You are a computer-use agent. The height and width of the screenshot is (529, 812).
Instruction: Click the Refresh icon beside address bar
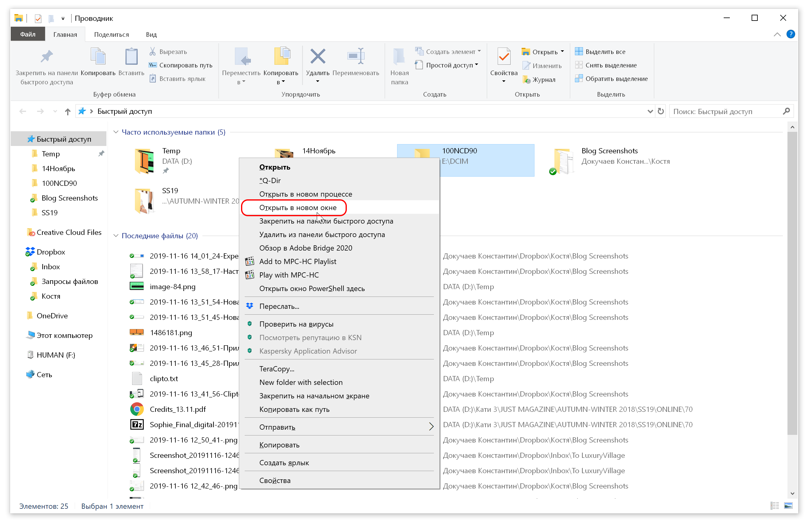[661, 111]
